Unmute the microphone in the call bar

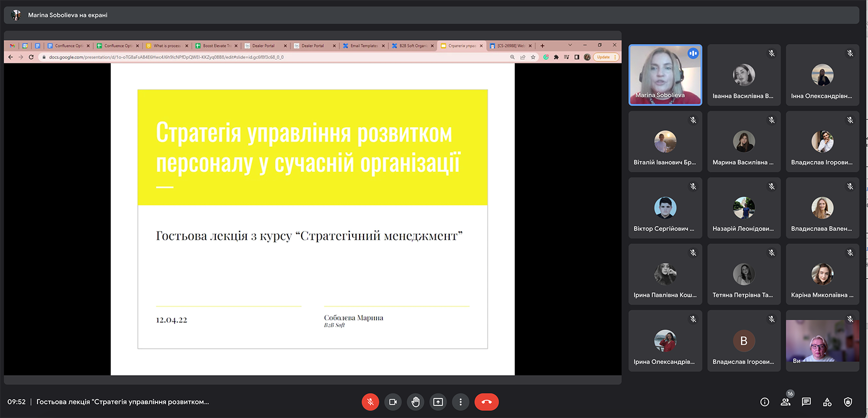370,402
